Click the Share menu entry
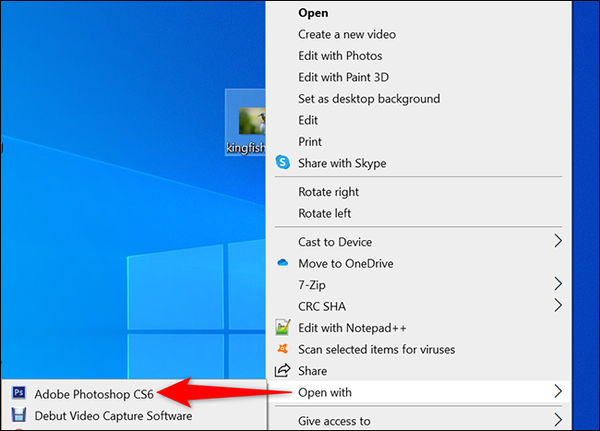The height and width of the screenshot is (431, 600). click(x=419, y=371)
